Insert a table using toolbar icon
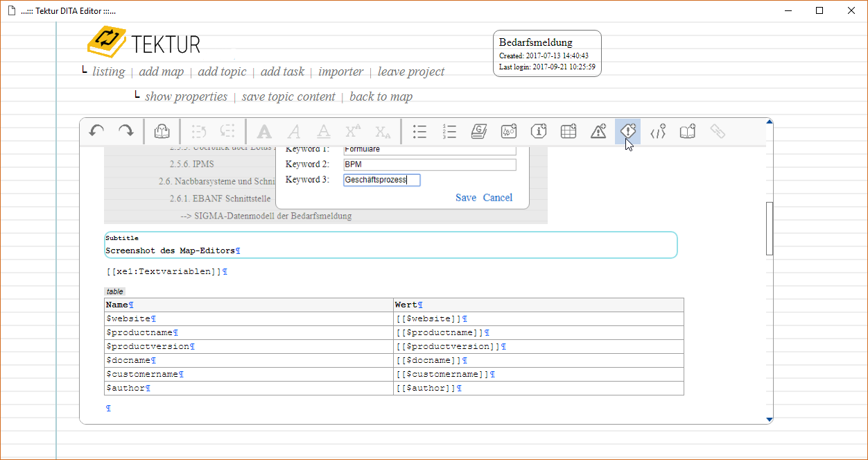Screen dimensions: 868x460 click(568, 131)
